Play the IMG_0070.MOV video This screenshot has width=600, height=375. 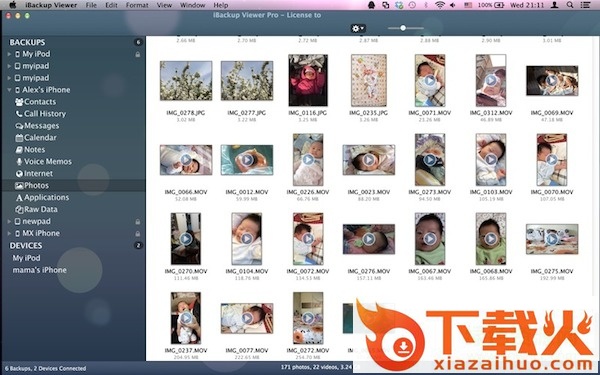[552, 160]
